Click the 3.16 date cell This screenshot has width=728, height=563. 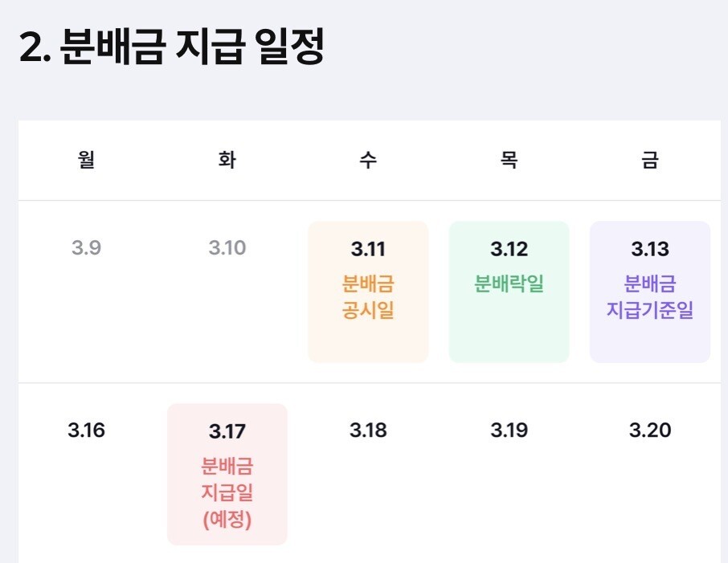pos(86,430)
